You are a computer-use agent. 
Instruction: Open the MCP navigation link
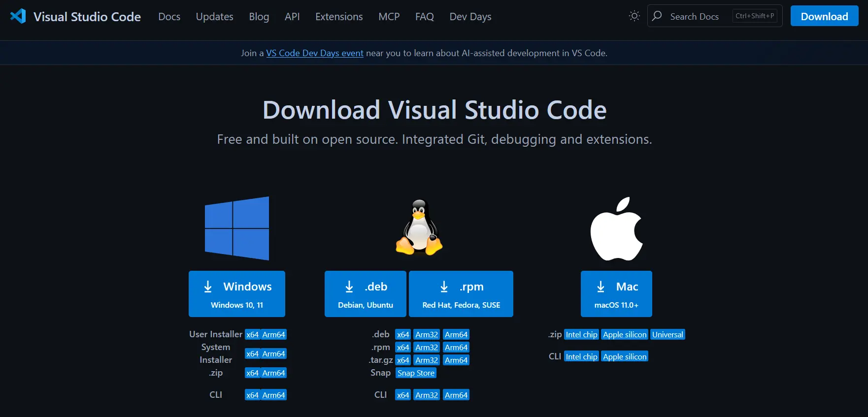coord(389,17)
